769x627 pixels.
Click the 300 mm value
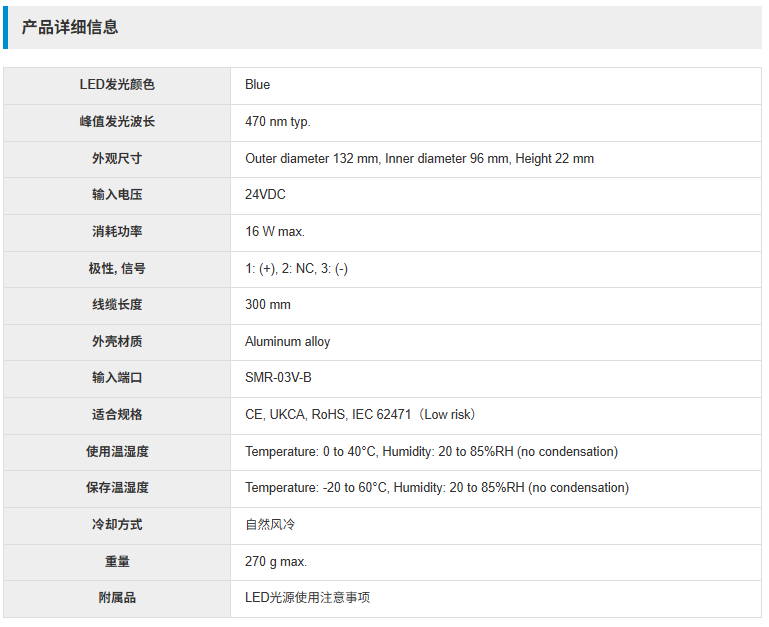(268, 305)
